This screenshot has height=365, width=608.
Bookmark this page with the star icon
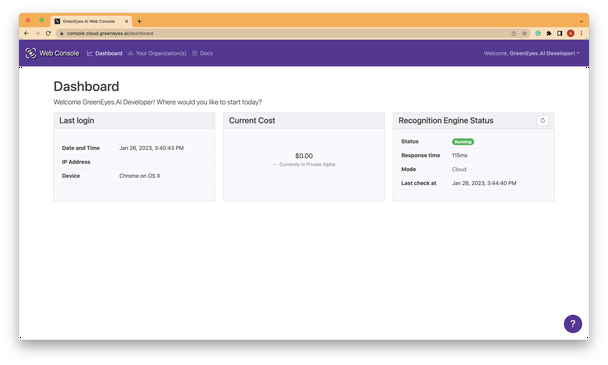coord(524,33)
